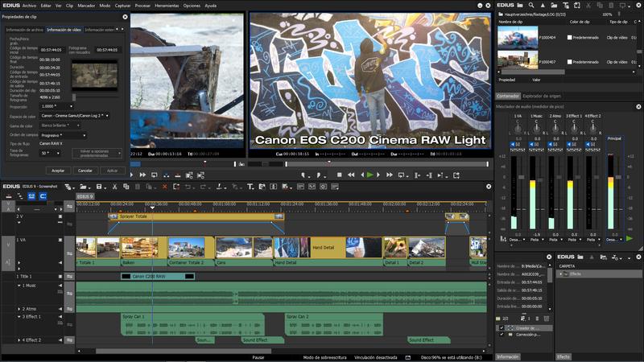The width and height of the screenshot is (644, 362).
Task: Open the add clip folder icon in bin
Action: point(554,6)
